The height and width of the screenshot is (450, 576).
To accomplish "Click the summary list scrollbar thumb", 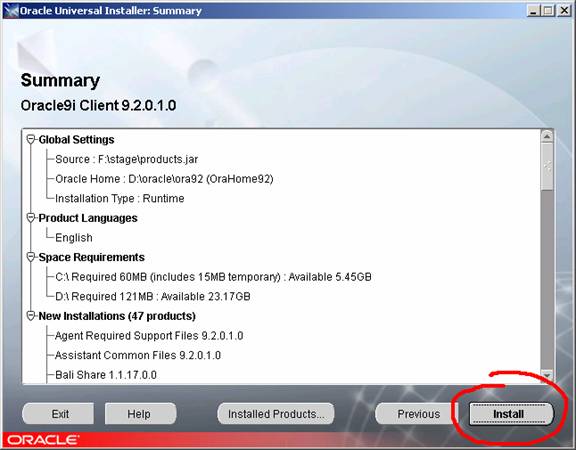I will 547,167.
